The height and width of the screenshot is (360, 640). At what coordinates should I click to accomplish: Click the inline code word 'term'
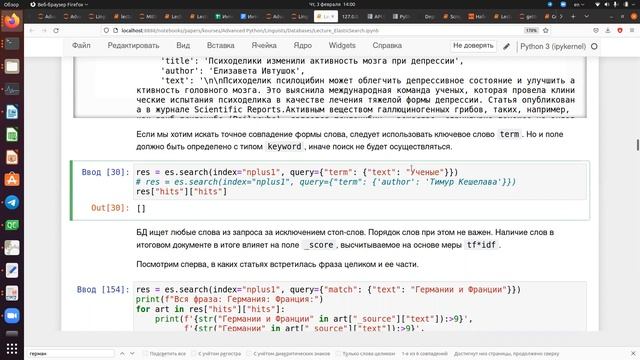[509, 134]
